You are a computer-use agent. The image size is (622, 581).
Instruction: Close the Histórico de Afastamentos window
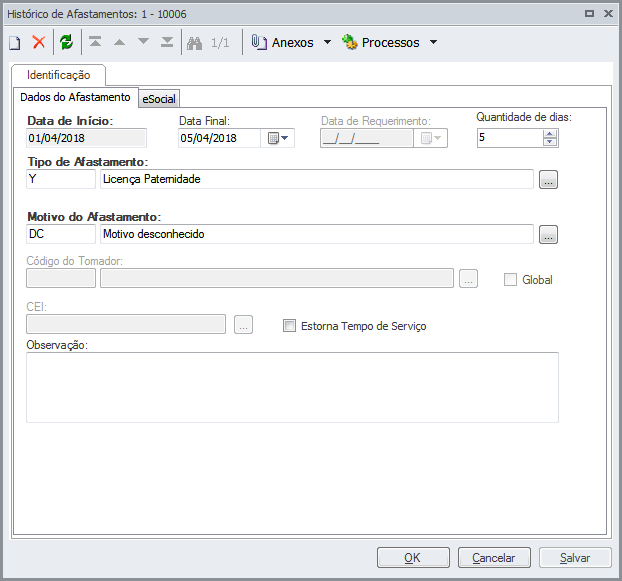click(608, 13)
